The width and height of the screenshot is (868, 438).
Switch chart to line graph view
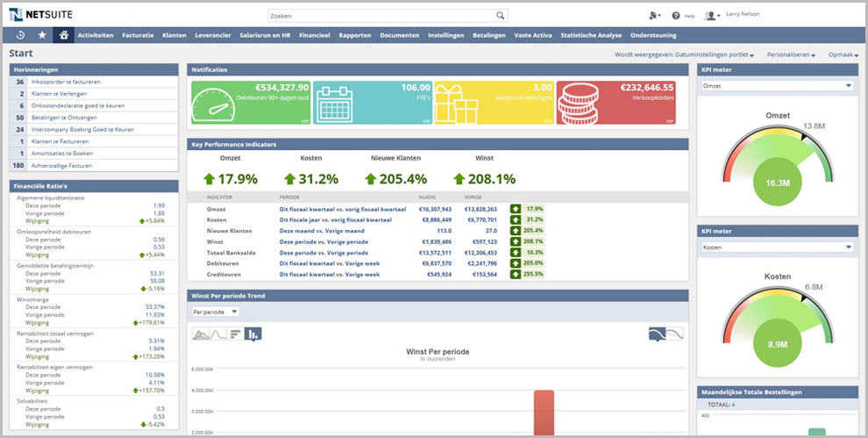tap(218, 334)
